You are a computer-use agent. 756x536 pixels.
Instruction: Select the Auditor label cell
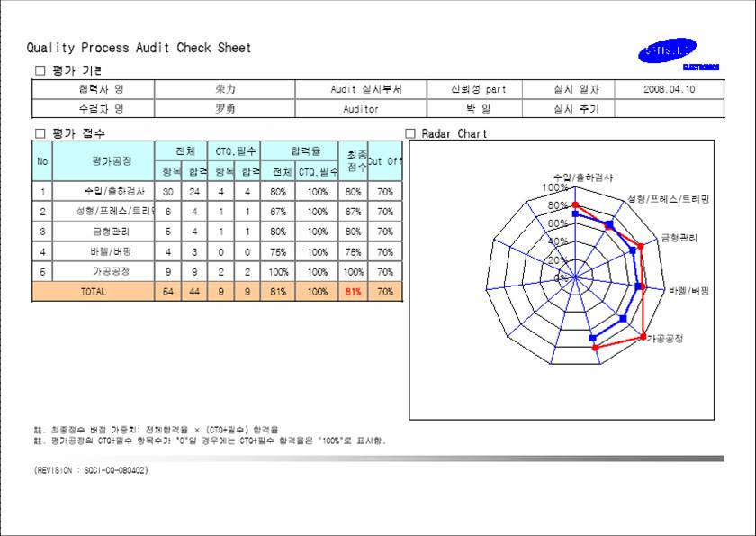[x=361, y=108]
